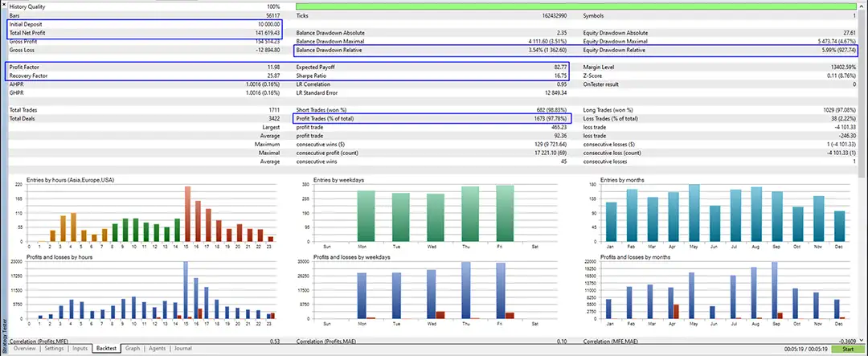Open the Graph tab

click(x=133, y=349)
